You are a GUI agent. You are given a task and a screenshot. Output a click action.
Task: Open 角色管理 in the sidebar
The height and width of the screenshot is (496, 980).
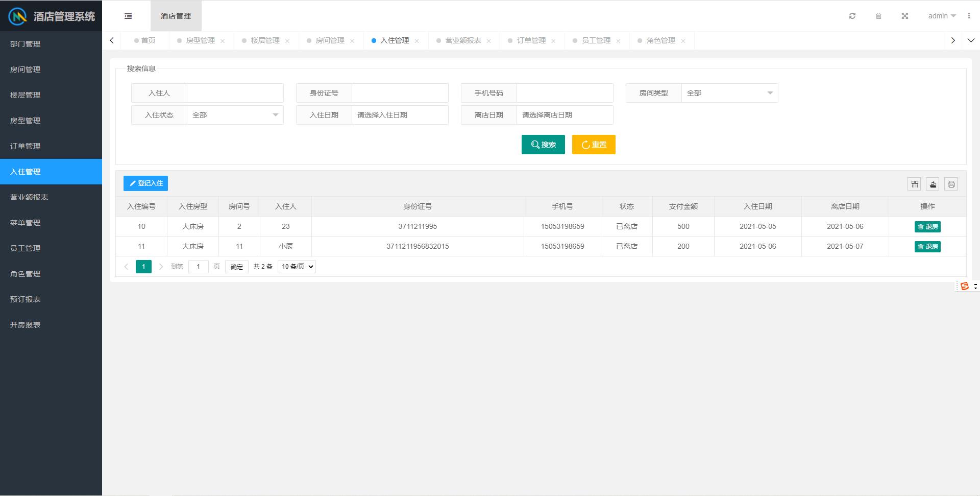point(51,274)
